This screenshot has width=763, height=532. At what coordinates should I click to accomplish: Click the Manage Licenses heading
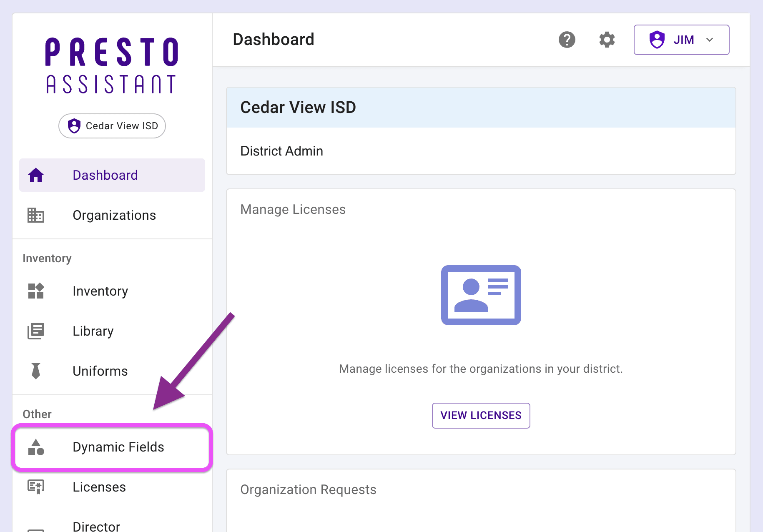pyautogui.click(x=293, y=209)
